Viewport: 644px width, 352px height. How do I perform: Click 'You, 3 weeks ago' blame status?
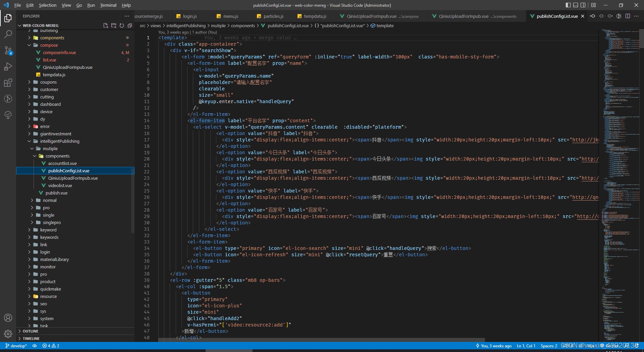point(493,346)
